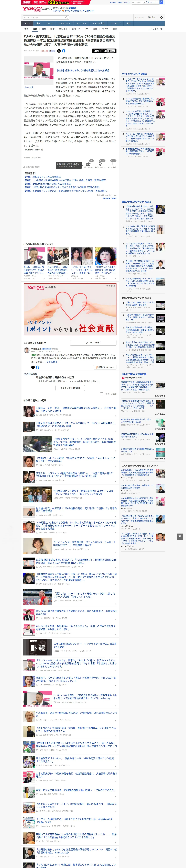The width and height of the screenshot is (186, 868).
Task: Open 村上誠一郎氏、林芳正氏に recommended article
Action: point(76,510)
